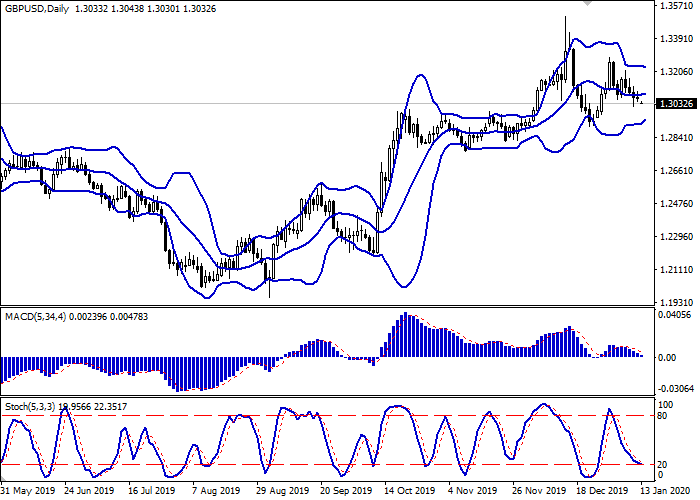Select the 14 Oct 2019 date label

409,492
